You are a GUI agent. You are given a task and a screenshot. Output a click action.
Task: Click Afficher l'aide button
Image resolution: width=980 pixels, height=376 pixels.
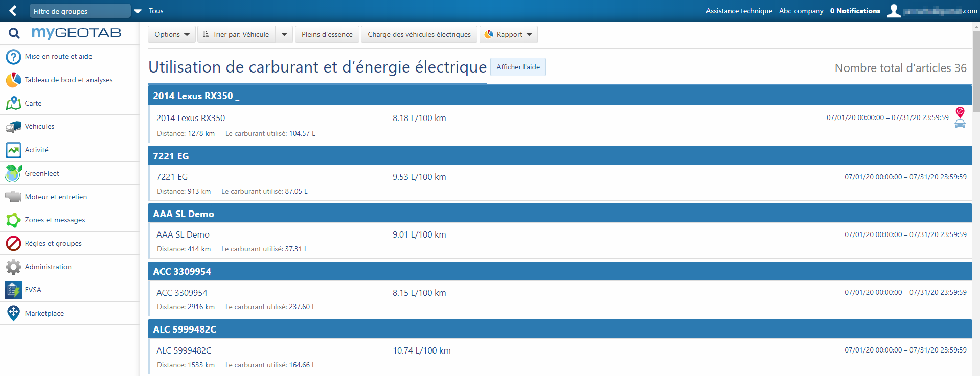(x=518, y=67)
